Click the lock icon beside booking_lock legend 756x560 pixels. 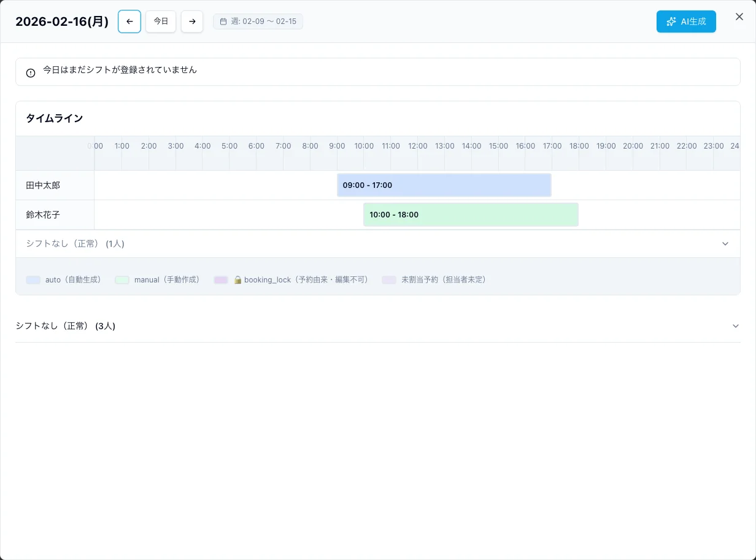[x=237, y=280]
